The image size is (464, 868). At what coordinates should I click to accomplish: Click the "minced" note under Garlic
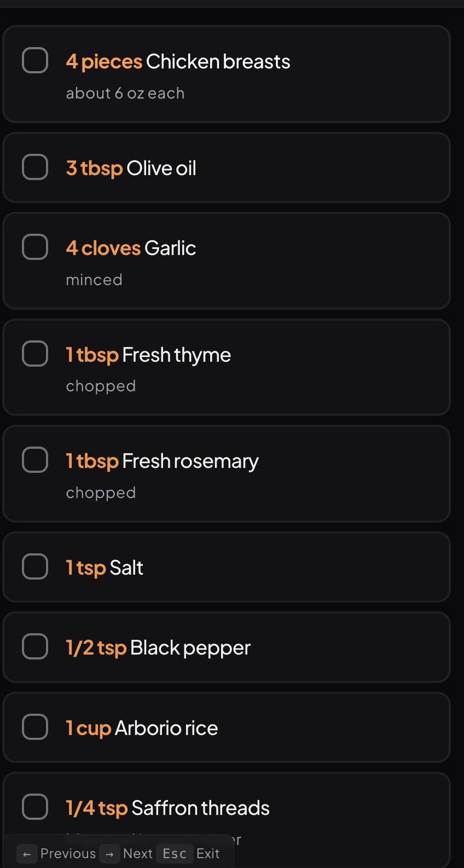tap(94, 280)
